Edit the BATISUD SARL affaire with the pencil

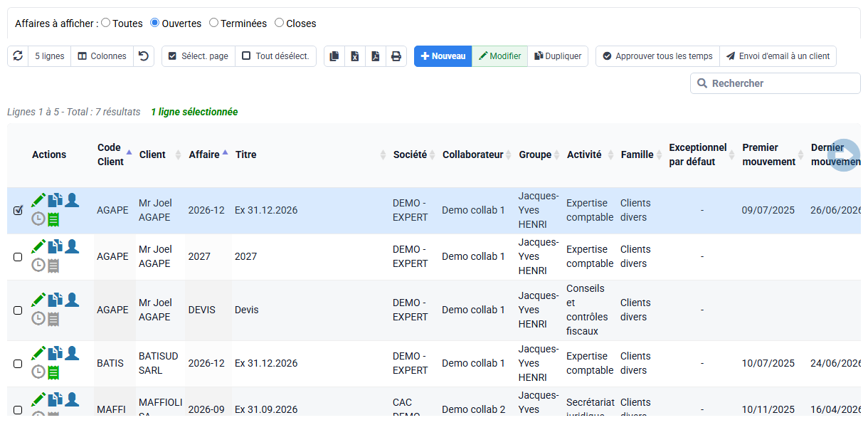[38, 353]
